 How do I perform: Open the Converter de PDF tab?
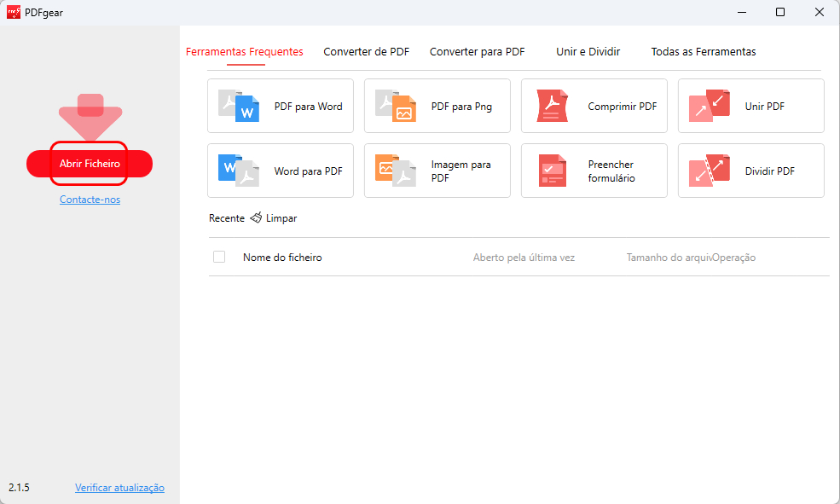366,52
